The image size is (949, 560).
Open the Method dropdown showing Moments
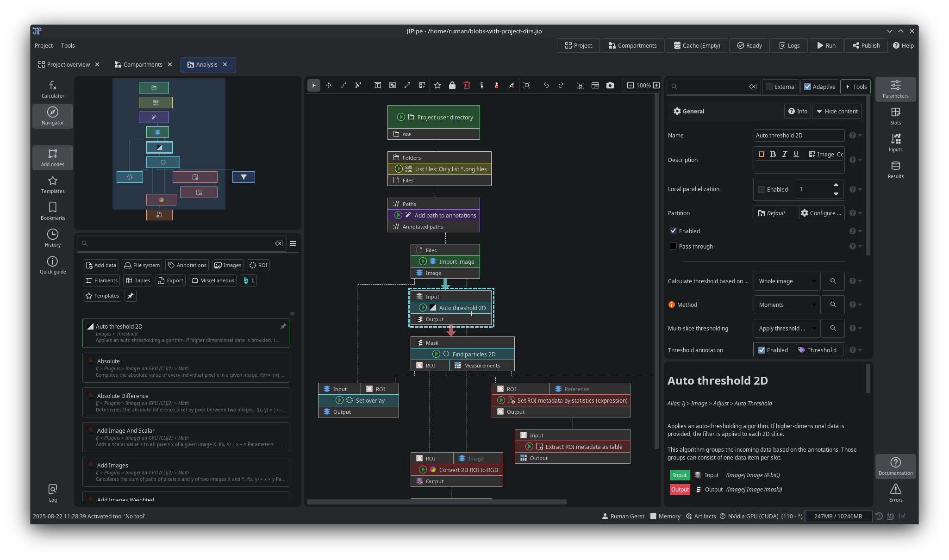click(786, 305)
